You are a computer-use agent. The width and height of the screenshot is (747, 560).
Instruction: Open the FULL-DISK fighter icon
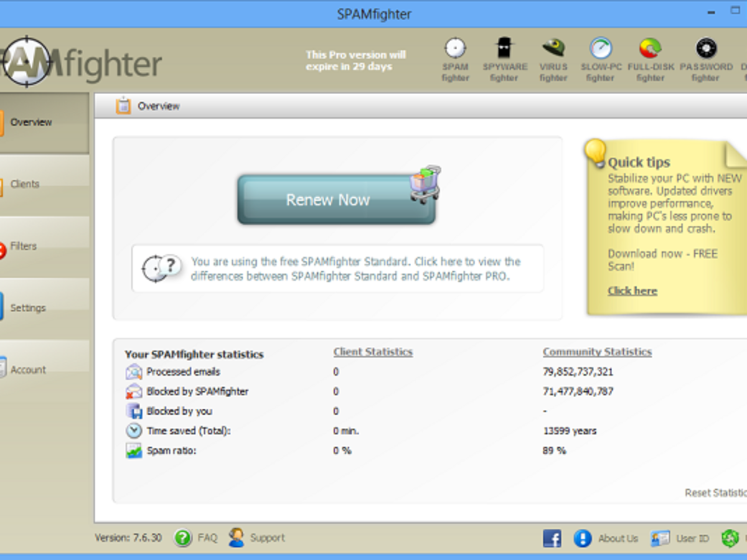pos(650,49)
